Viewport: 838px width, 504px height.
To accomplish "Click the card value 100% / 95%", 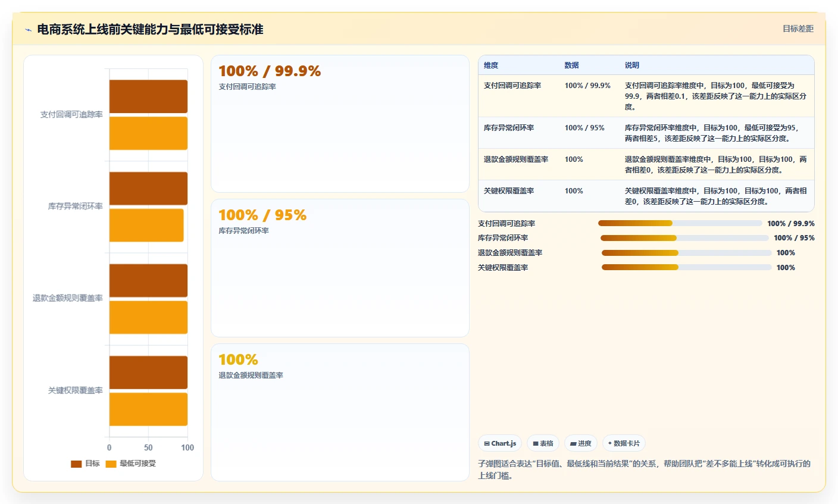I will click(262, 215).
